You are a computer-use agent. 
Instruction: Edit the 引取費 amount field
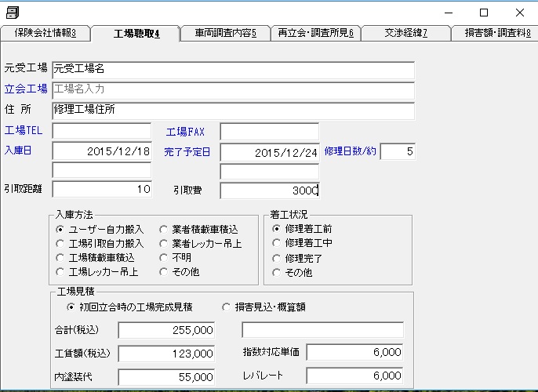(x=270, y=191)
